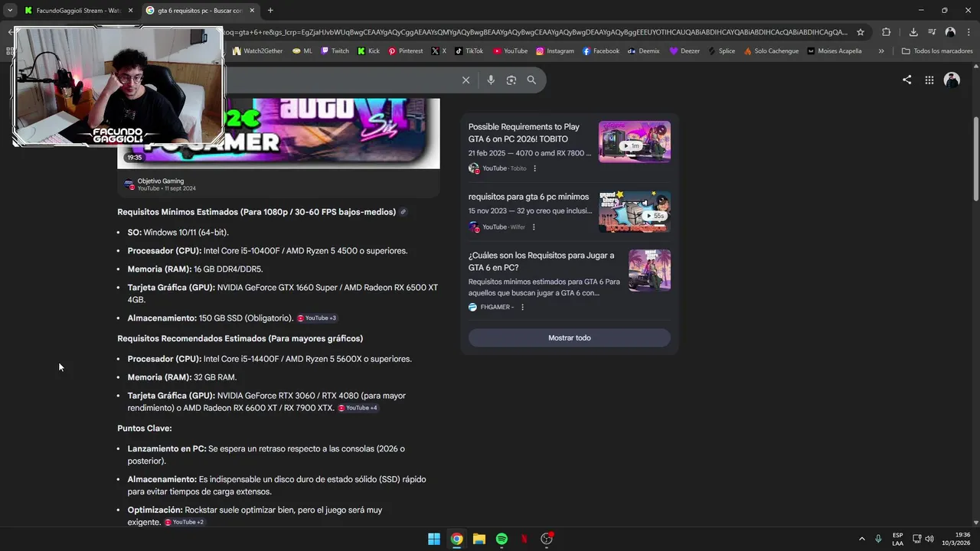Image resolution: width=980 pixels, height=551 pixels.
Task: Click the page vertical scrollbar
Action: (976, 161)
